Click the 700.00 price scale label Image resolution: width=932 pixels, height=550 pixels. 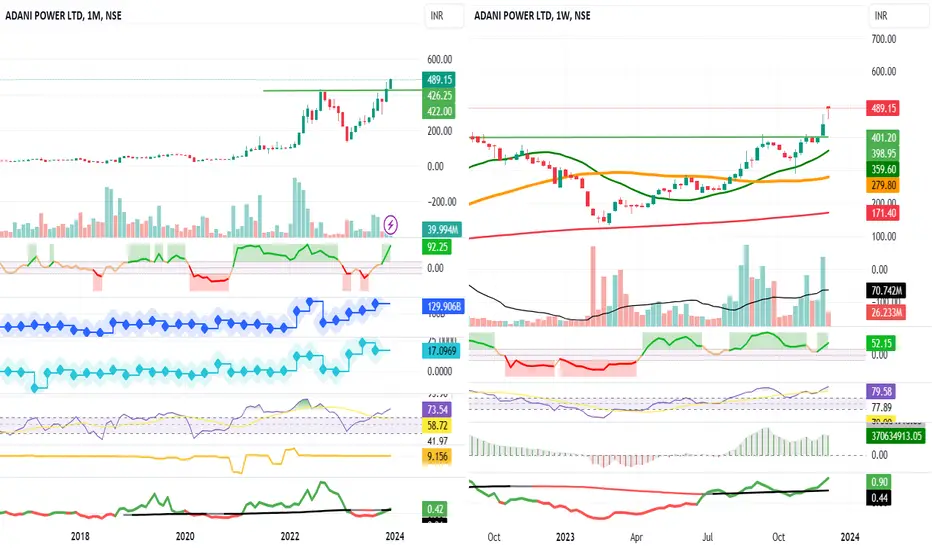point(884,39)
